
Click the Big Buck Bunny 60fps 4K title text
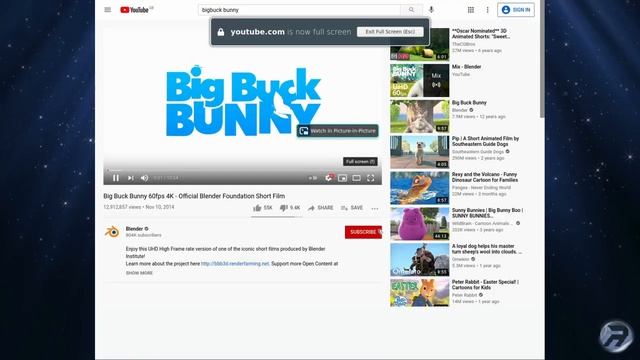(194, 196)
